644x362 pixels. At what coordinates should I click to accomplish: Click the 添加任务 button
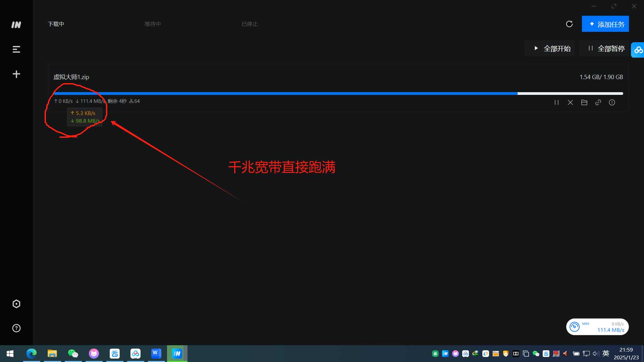tap(605, 24)
